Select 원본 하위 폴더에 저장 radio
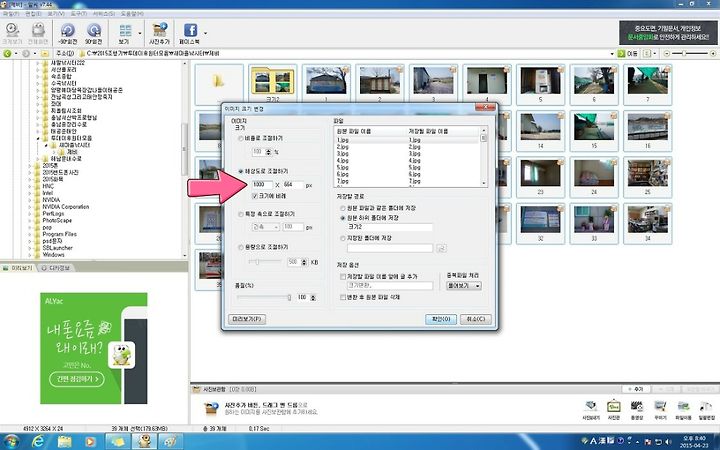The width and height of the screenshot is (720, 450). [343, 218]
